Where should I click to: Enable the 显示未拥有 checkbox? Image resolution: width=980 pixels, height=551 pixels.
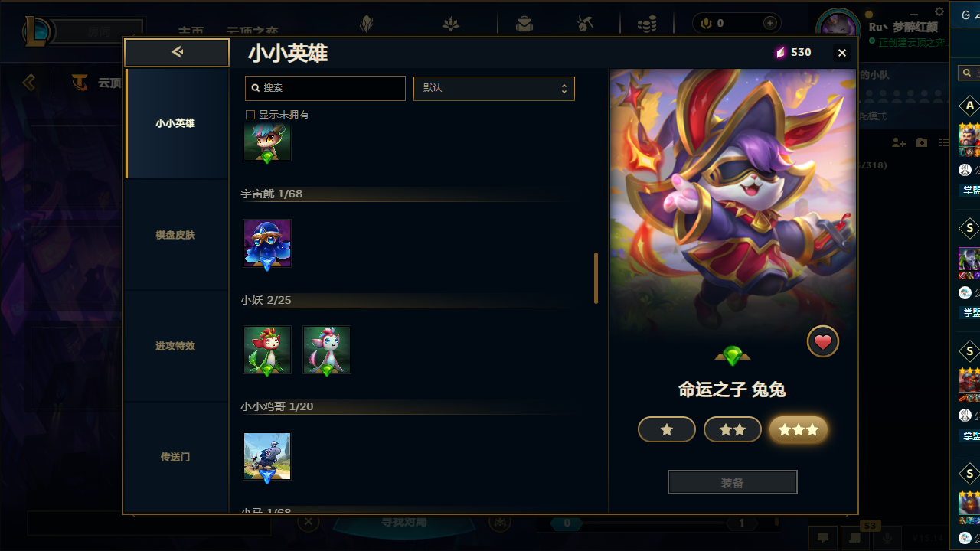[x=250, y=115]
